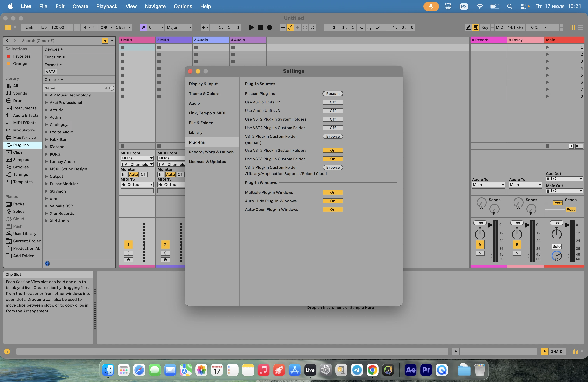
Task: Click the Tap tempo button
Action: [x=43, y=27]
